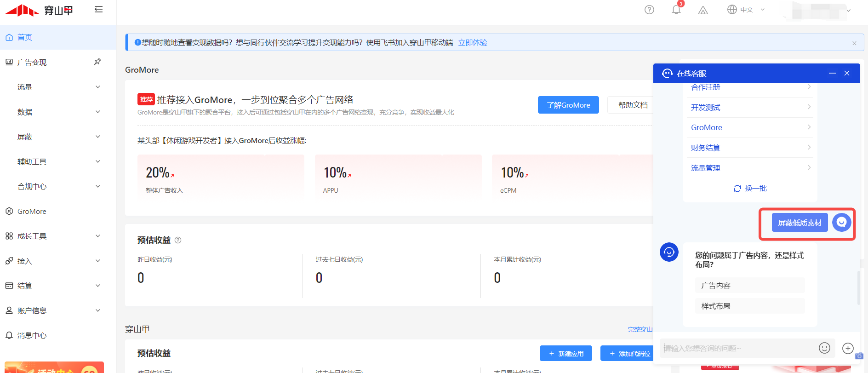Click the 接入 link icon
This screenshot has width=868, height=373.
click(x=9, y=261)
